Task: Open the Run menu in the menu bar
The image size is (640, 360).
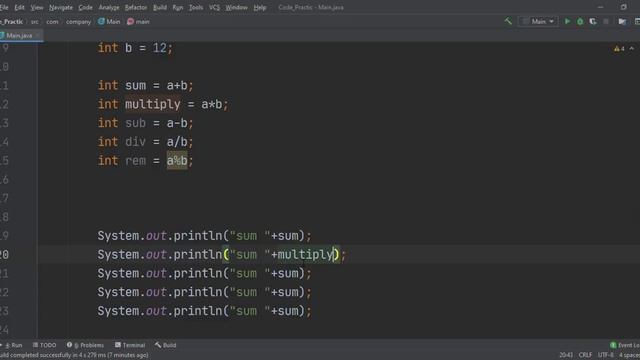Action: (x=178, y=7)
